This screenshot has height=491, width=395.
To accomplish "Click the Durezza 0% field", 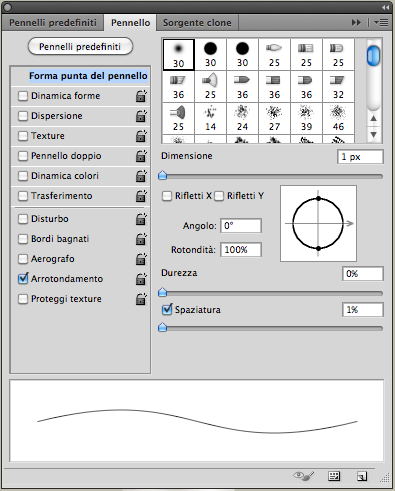I will coord(363,274).
